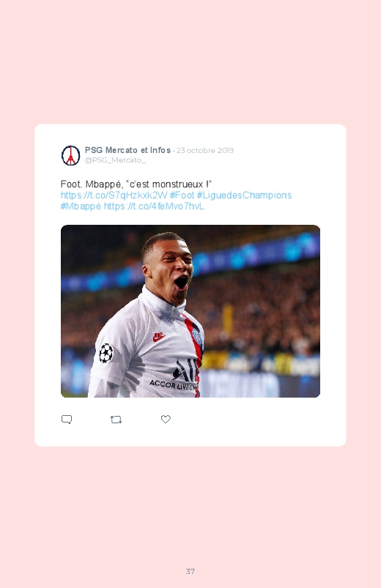Viewport: 381px width, 588px height.
Task: Open the Eiffel Tower profile avatar
Action: pyautogui.click(x=70, y=155)
